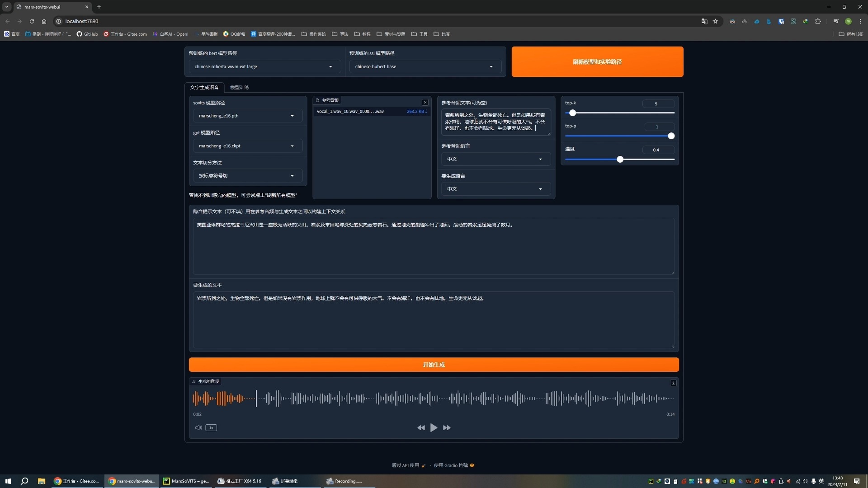Image resolution: width=868 pixels, height=488 pixels.
Task: Switch to 屏幕录像 taskbar window
Action: coord(294,481)
